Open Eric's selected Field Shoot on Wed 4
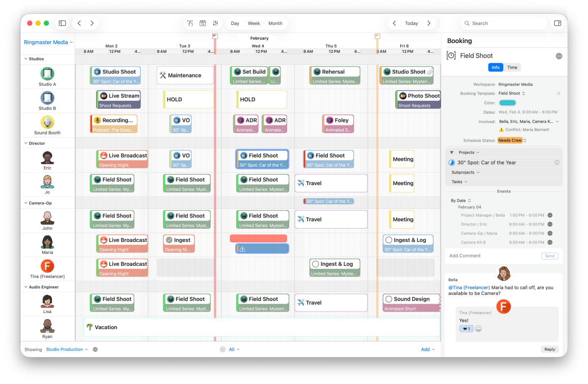Screen dimensions: 588x384 click(x=262, y=160)
